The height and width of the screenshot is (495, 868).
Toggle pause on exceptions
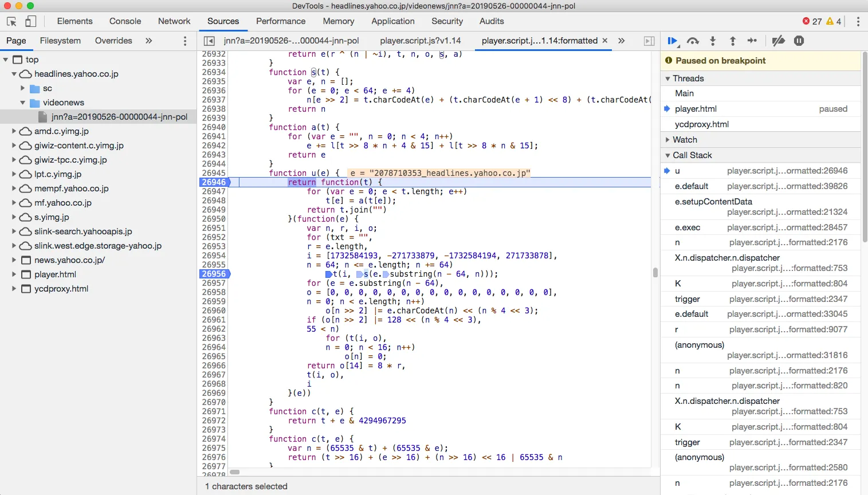coord(799,41)
